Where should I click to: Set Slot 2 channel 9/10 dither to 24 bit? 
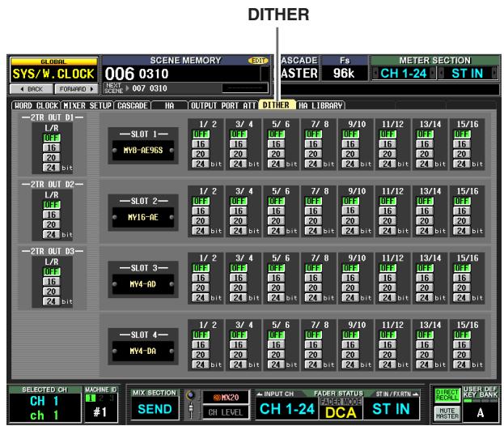click(x=350, y=231)
